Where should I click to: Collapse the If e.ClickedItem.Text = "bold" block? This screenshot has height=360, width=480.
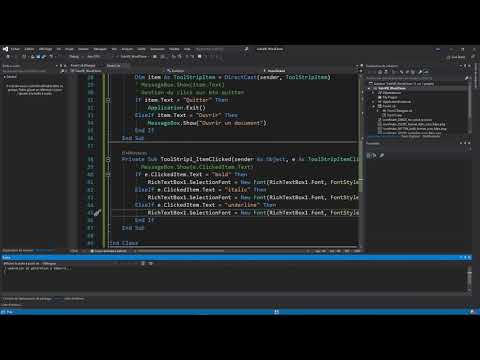pos(108,174)
